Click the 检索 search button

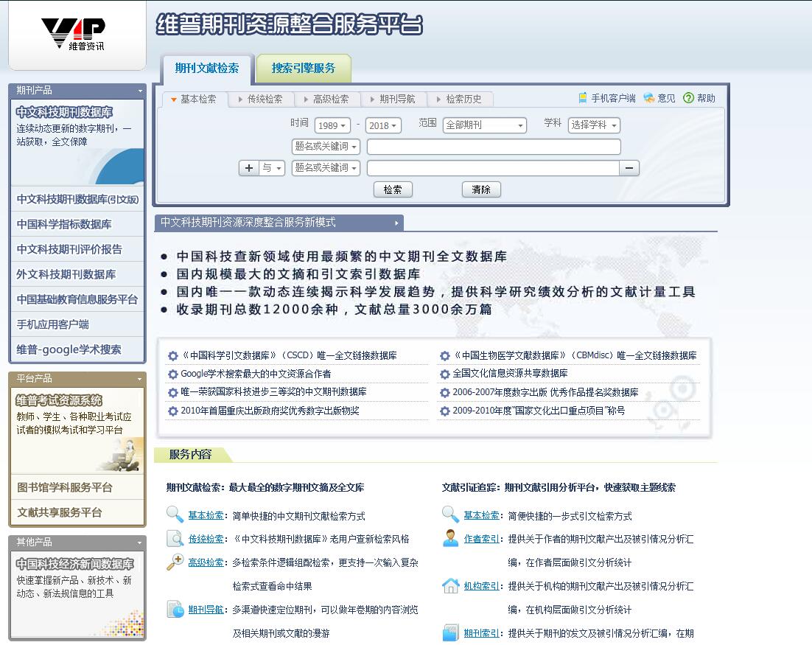click(393, 189)
